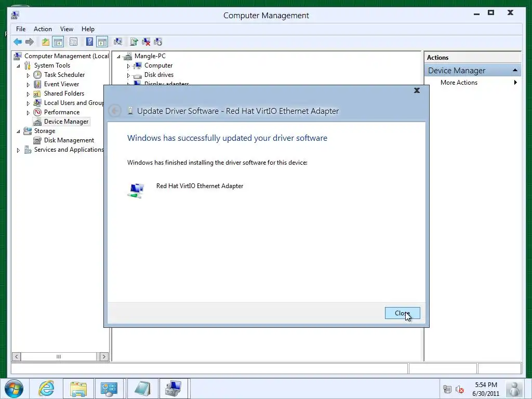Toggle Show/Hide Console Tree toolbar button

pos(58,42)
